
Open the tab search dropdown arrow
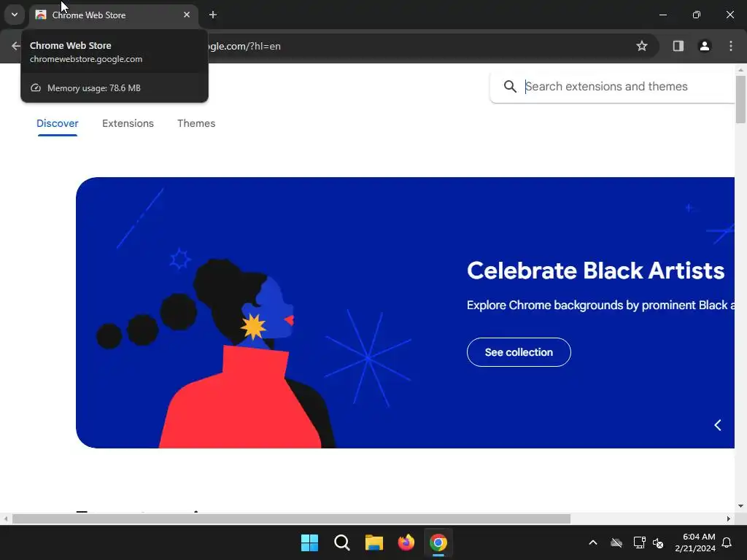tap(15, 15)
